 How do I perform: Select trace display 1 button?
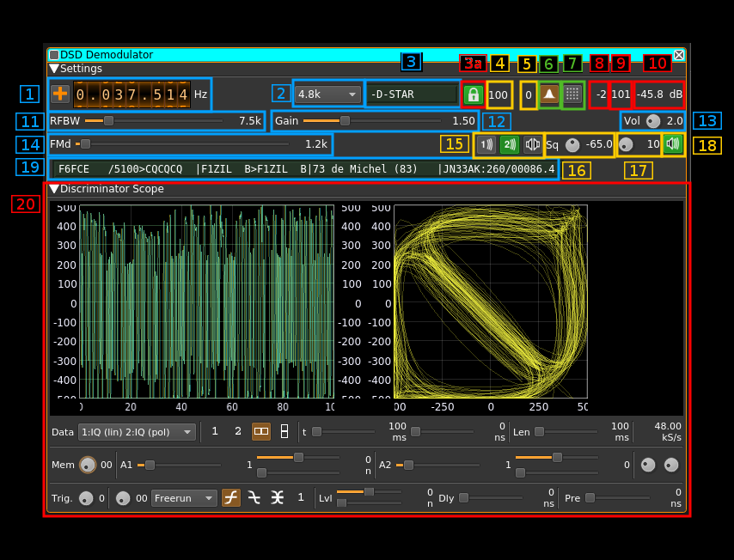[x=215, y=431]
